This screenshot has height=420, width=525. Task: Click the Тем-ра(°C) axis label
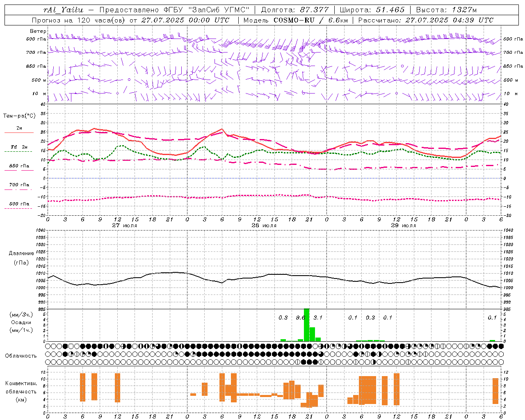point(19,116)
